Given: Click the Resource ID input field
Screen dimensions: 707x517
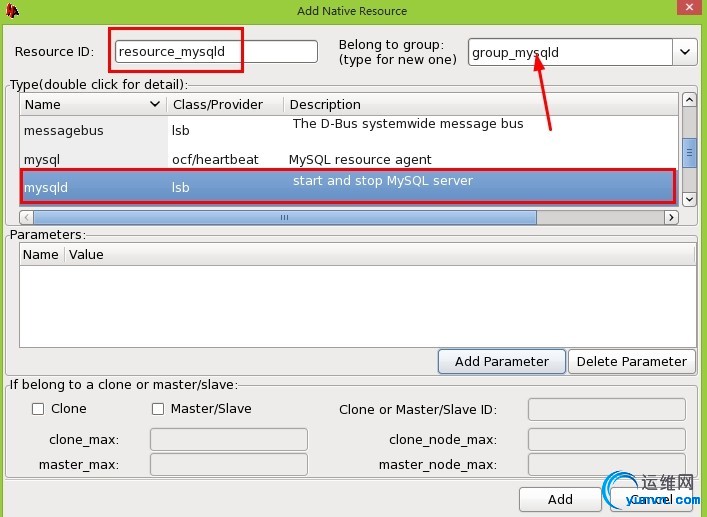Looking at the screenshot, I should click(216, 51).
